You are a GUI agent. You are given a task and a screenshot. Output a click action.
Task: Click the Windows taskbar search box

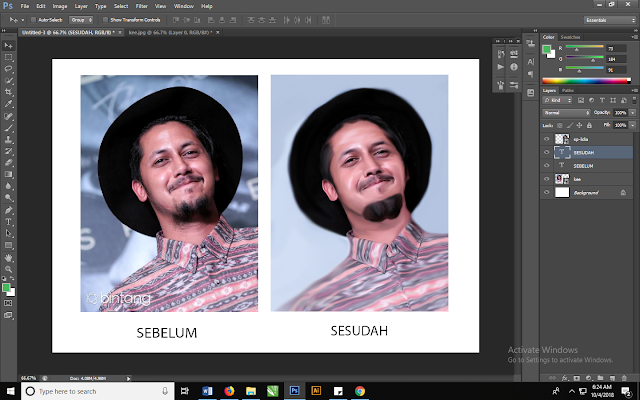[x=90, y=391]
